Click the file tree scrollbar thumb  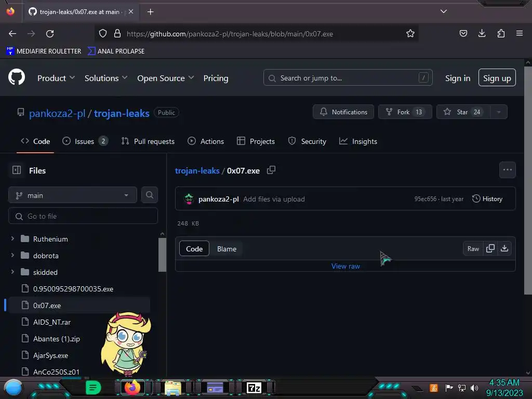[162, 255]
